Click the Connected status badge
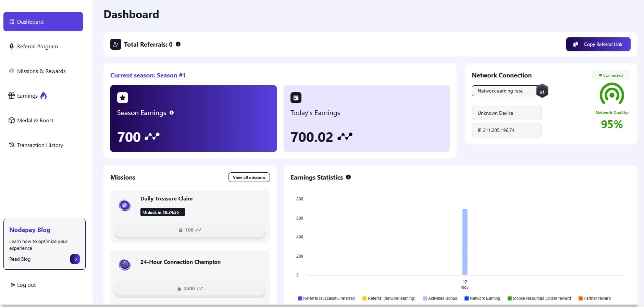The height and width of the screenshot is (307, 644). 611,75
